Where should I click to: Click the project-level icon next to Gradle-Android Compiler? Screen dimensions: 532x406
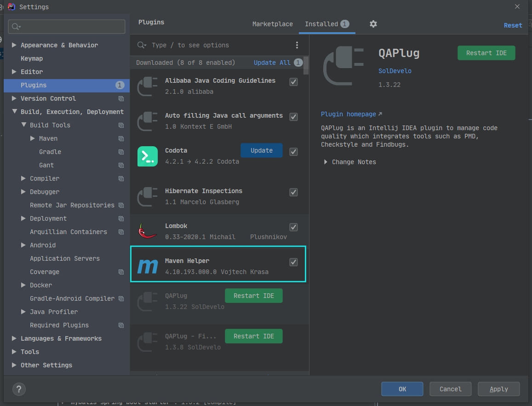tap(121, 299)
